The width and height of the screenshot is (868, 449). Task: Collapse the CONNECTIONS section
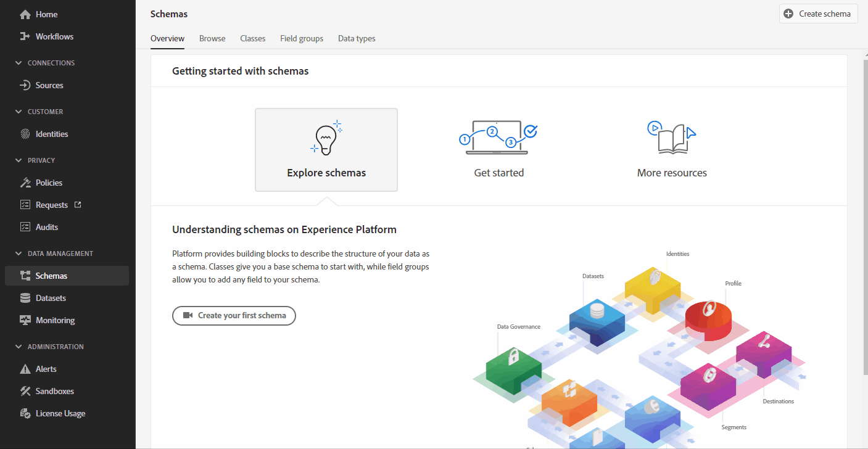[x=17, y=62]
